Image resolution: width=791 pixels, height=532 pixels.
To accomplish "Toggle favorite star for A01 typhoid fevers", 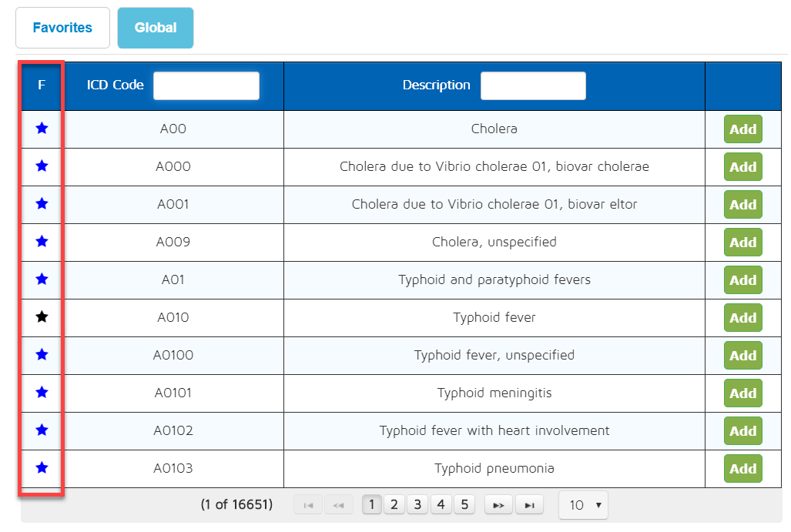I will pyautogui.click(x=42, y=279).
